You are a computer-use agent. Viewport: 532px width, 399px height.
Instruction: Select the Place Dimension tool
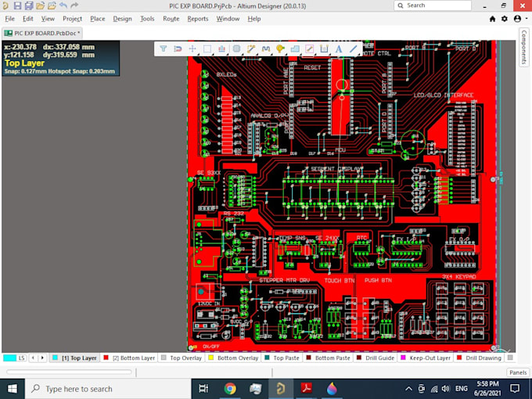click(x=324, y=49)
